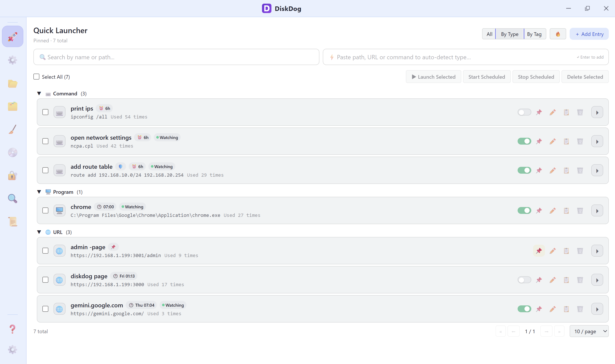Image resolution: width=615 pixels, height=364 pixels.
Task: Delete the print ips entry
Action: tap(580, 112)
